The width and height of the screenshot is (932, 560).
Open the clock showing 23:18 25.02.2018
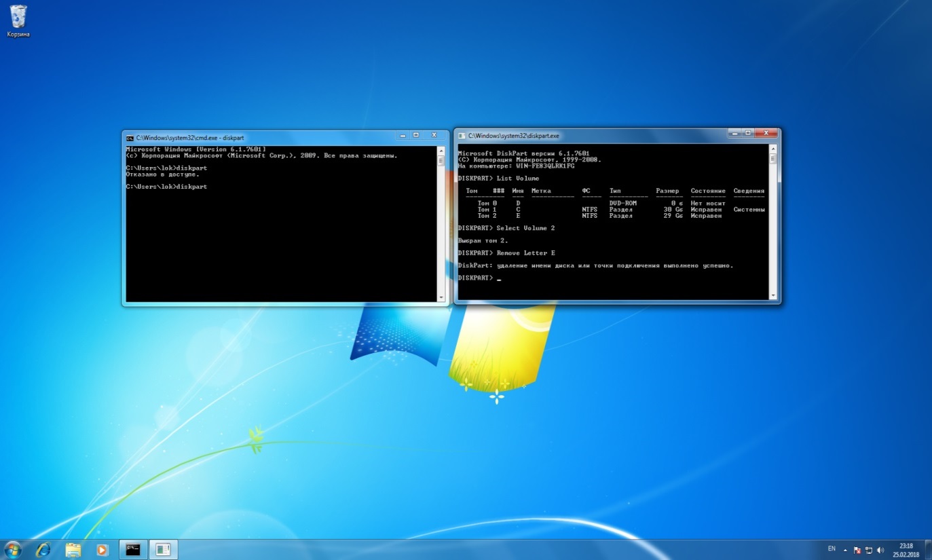tap(906, 550)
